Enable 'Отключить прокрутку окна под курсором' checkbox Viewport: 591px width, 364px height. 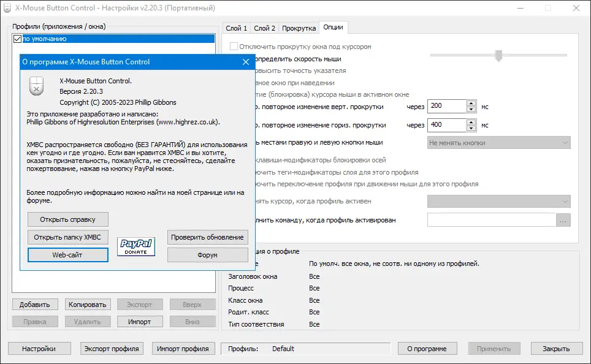234,47
